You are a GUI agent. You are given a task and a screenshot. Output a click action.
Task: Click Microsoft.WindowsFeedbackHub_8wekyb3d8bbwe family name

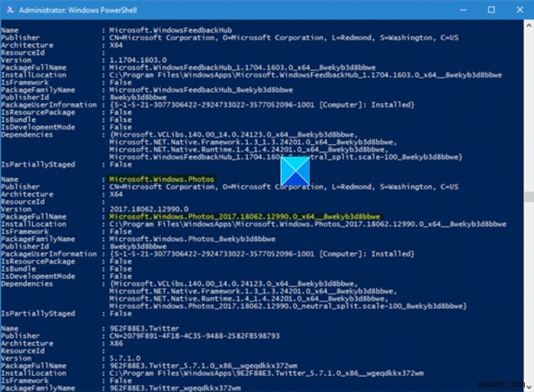coord(201,90)
